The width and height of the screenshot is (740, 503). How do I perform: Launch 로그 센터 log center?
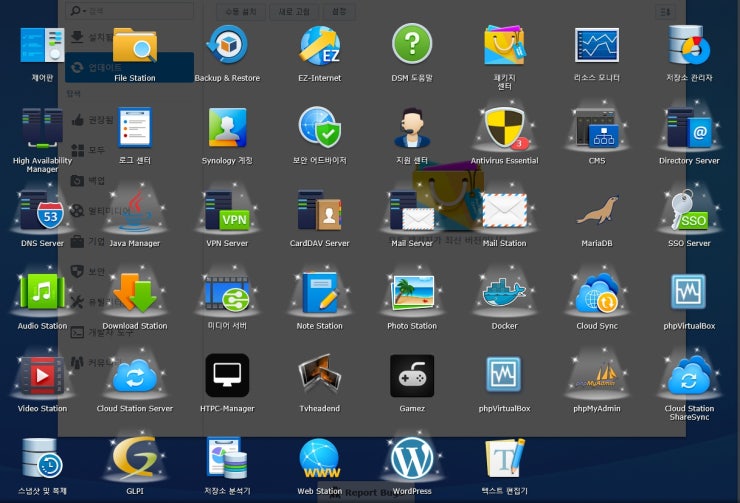(135, 128)
